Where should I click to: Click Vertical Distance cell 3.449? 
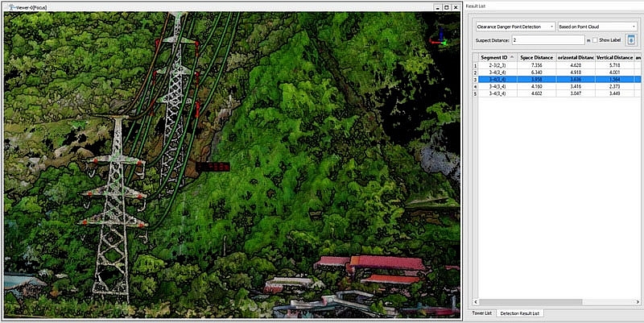coord(615,93)
